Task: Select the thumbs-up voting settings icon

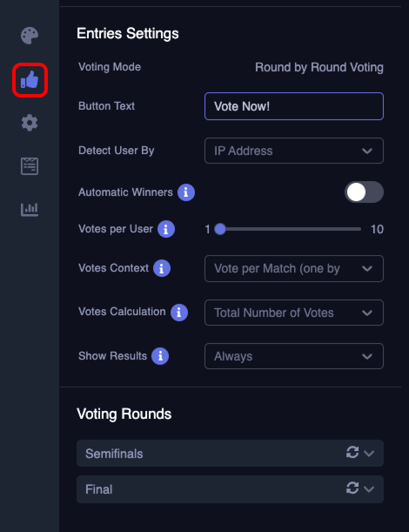Action: point(29,80)
